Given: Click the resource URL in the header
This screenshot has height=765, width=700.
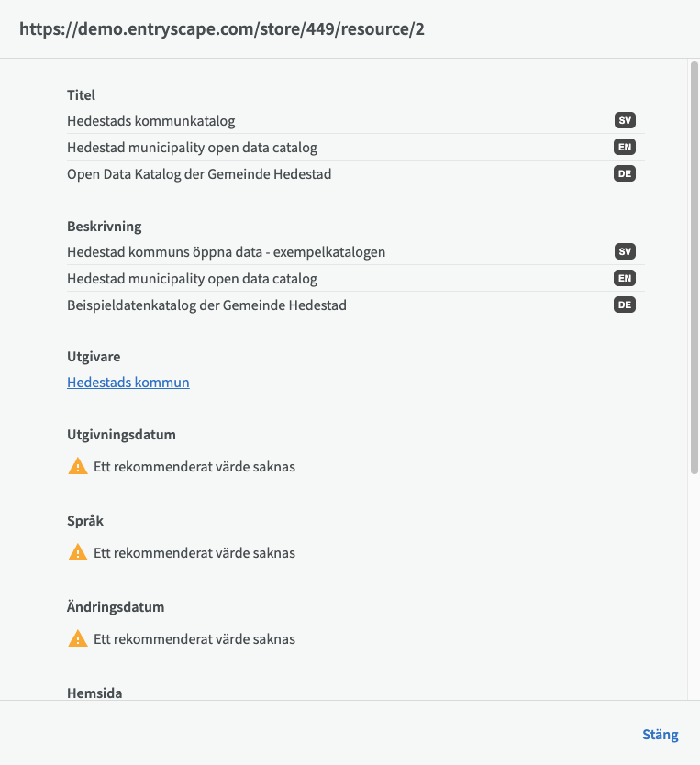Looking at the screenshot, I should coord(222,29).
